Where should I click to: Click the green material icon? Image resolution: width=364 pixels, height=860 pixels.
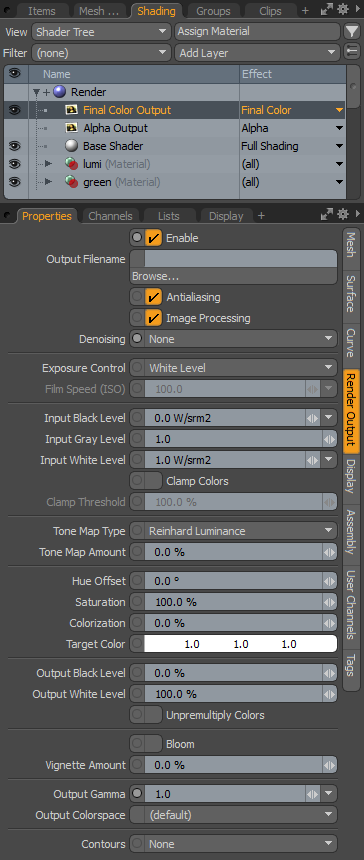pyautogui.click(x=71, y=182)
